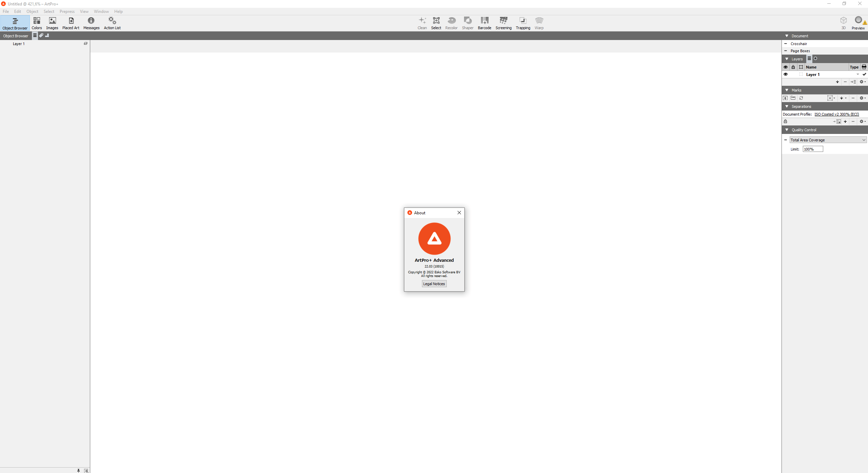This screenshot has width=868, height=473.
Task: Refresh marks with the circular arrows icon
Action: coord(801,98)
